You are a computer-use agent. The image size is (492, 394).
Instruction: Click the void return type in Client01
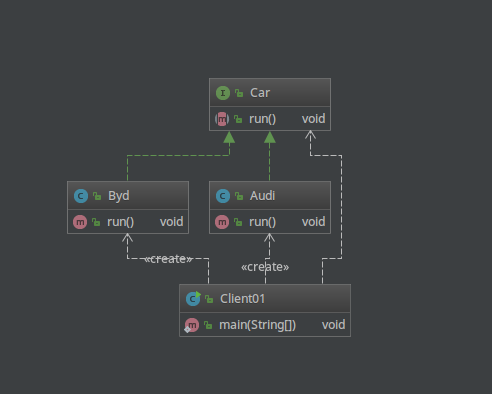(x=334, y=325)
